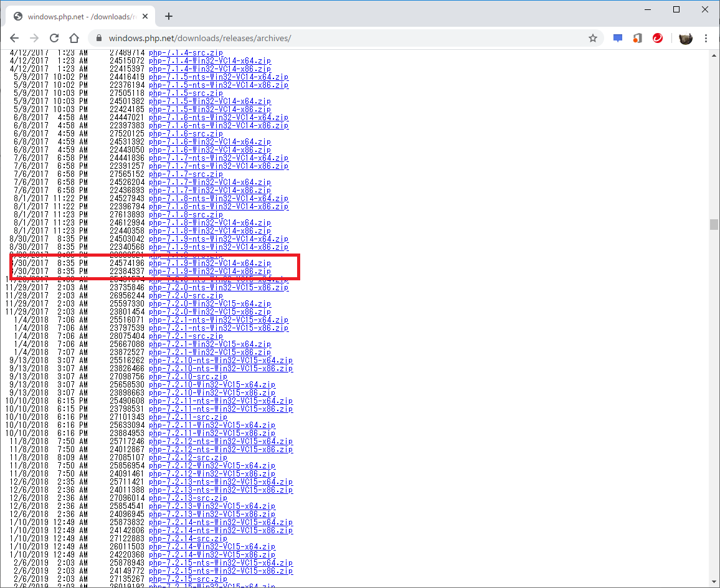Download php-7.1.8-Win32-VC14-x86.zip

[x=210, y=231]
